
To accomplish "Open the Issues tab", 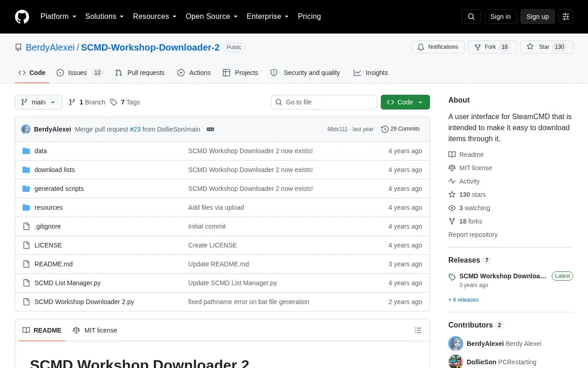I will pyautogui.click(x=80, y=73).
